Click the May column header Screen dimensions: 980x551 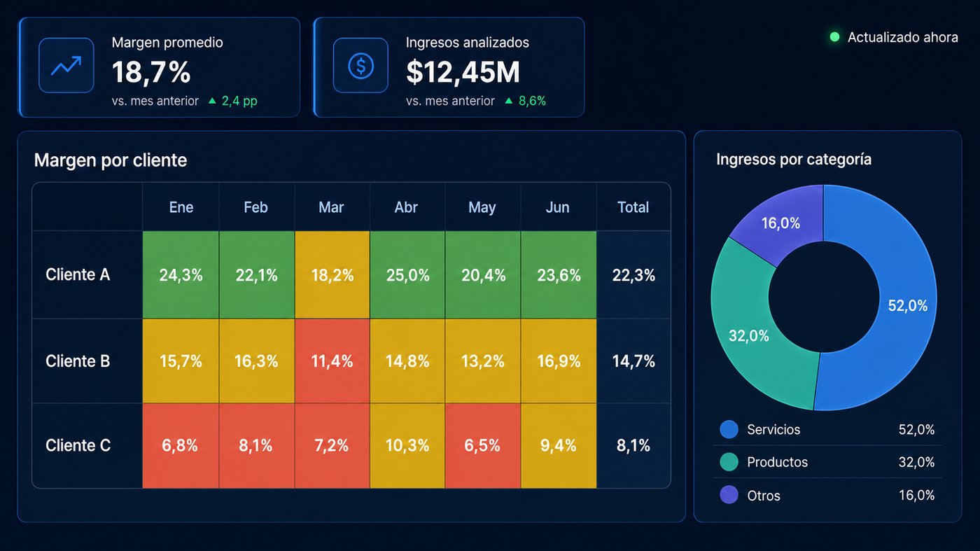click(482, 207)
